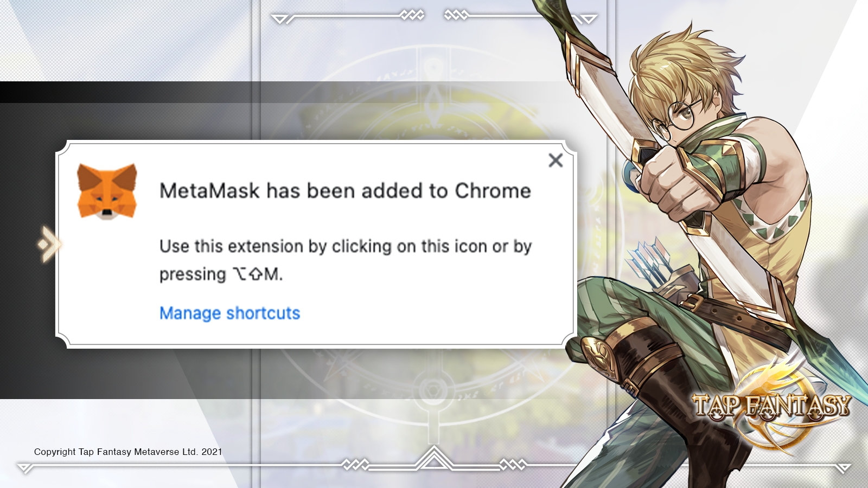
Task: Click the top-right triangle ornament of the frame
Action: click(x=588, y=20)
